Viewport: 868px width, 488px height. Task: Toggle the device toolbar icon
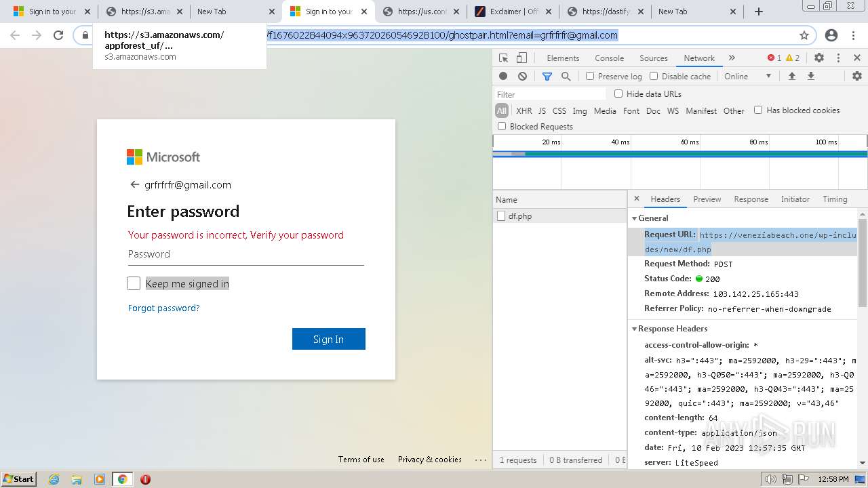(521, 58)
